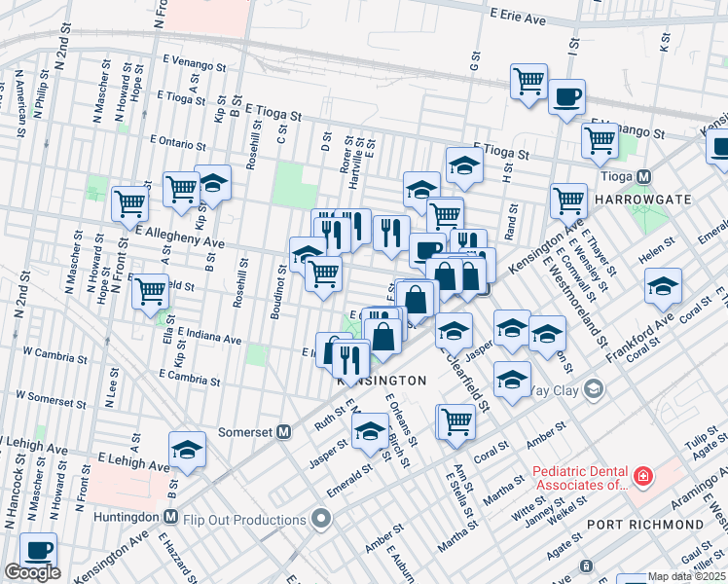Click the coffee cup marker above Google logo
Screen dimensions: 728x584
pyautogui.click(x=39, y=552)
